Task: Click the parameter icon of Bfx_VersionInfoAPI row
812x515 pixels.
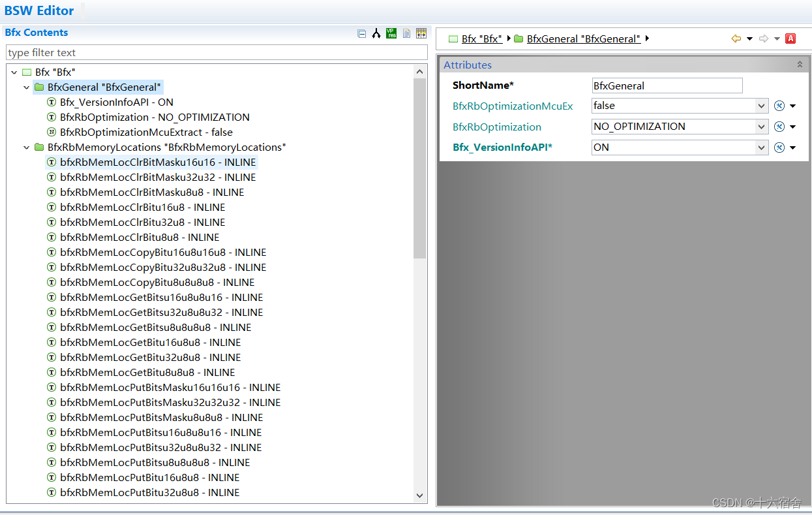Action: point(52,102)
